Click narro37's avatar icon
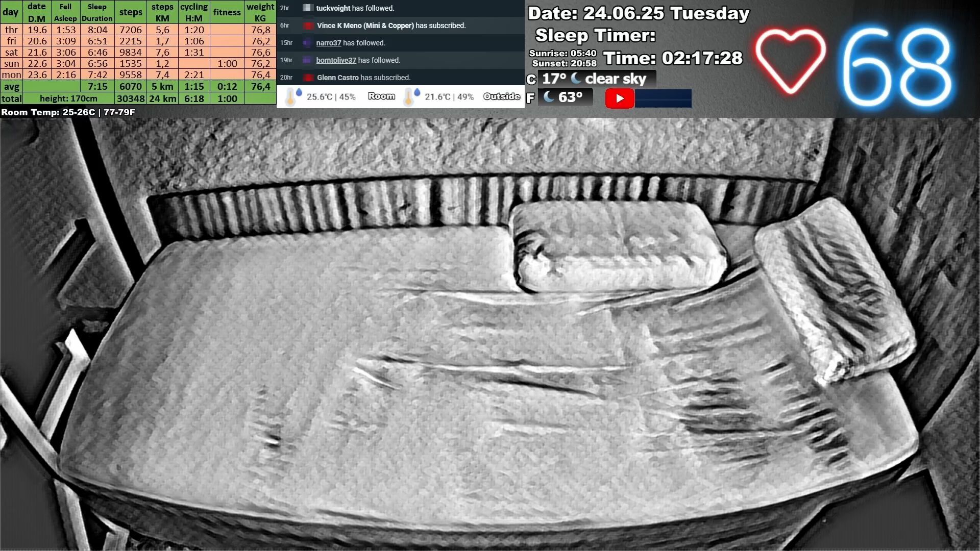The width and height of the screenshot is (980, 551). [307, 43]
